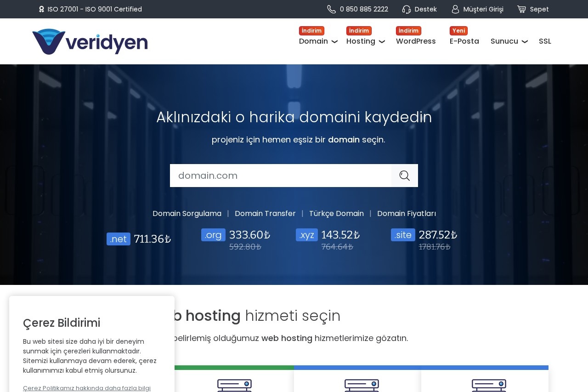Viewport: 588px width, 392px height.
Task: Click the phone icon in the top bar
Action: (330, 9)
